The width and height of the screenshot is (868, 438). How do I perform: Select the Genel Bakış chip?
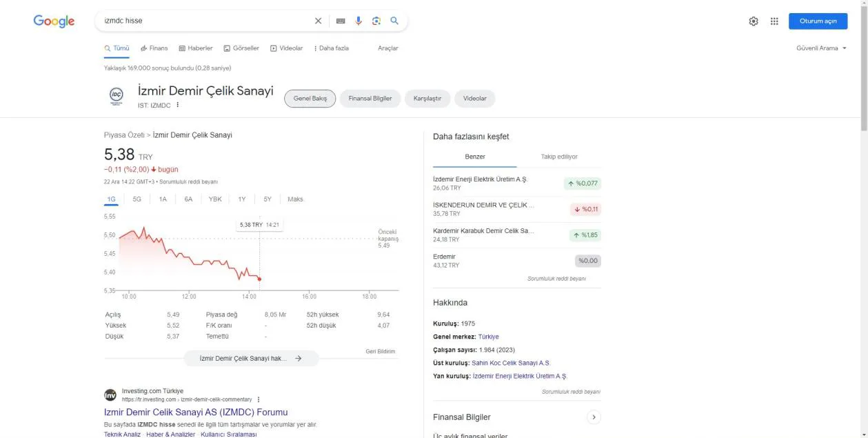click(x=310, y=99)
